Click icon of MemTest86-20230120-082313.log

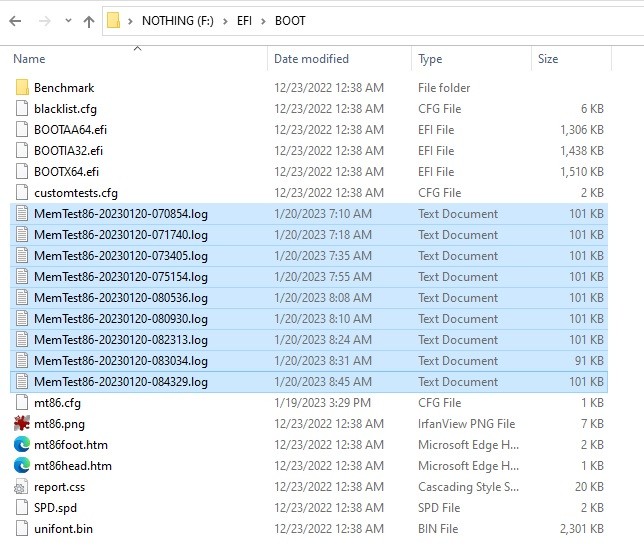click(x=22, y=339)
